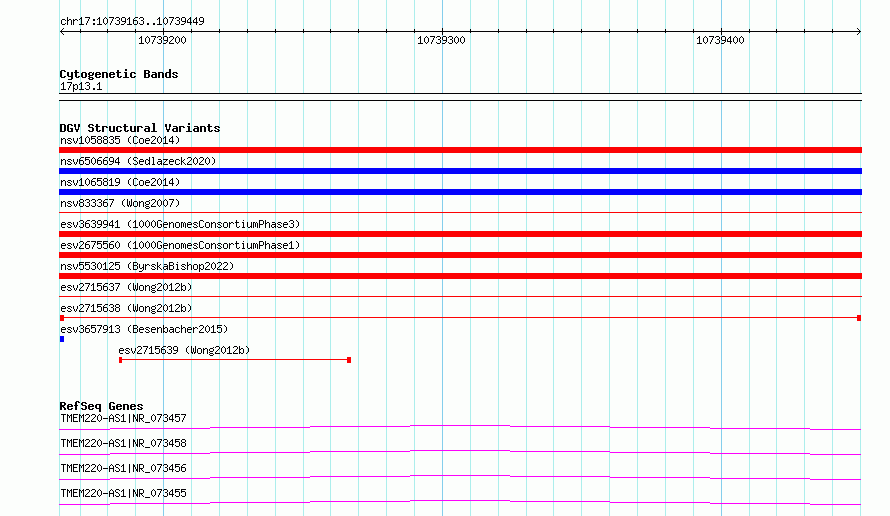Select the blue bar under nsv1065819

pyautogui.click(x=460, y=192)
